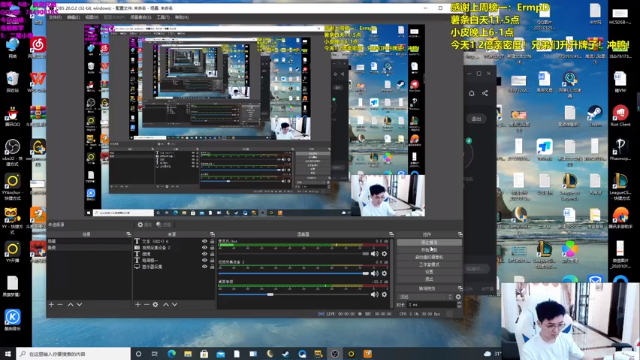The image size is (640, 360).
Task: Open the Riot Client desktop shortcut
Action: coord(620,116)
